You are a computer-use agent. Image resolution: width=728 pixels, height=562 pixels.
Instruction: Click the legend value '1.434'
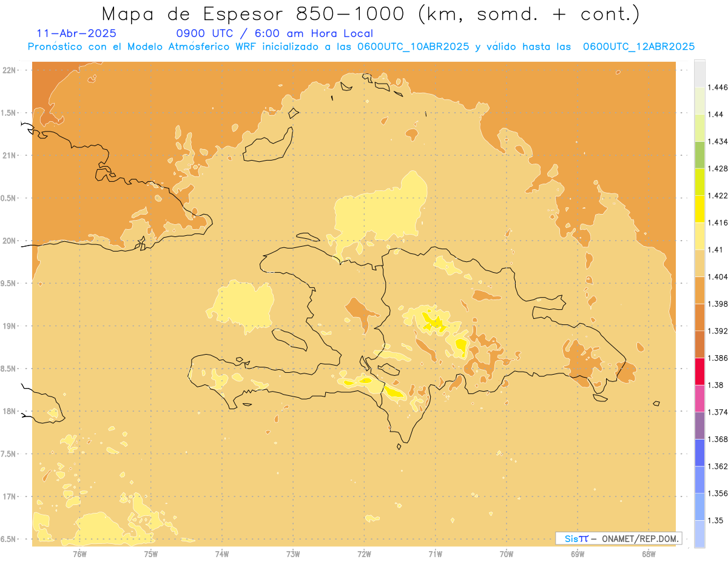point(717,141)
